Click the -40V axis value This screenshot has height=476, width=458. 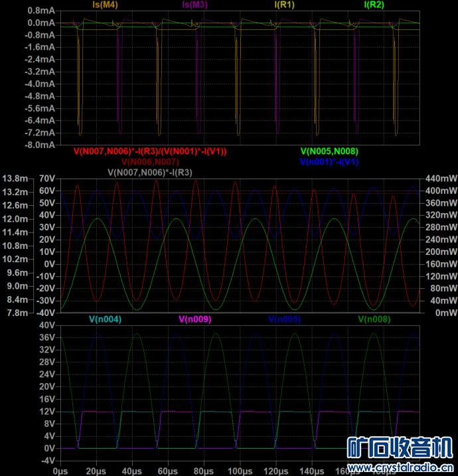coord(46,313)
